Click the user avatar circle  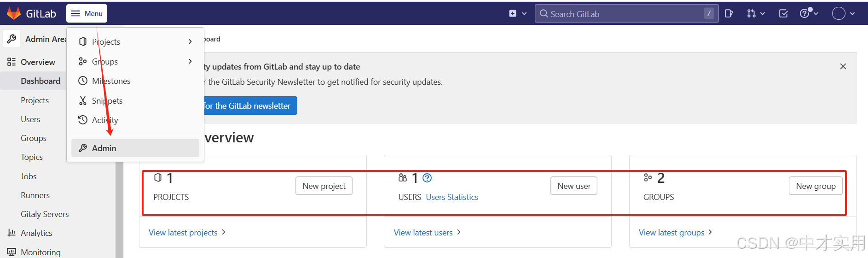point(839,13)
